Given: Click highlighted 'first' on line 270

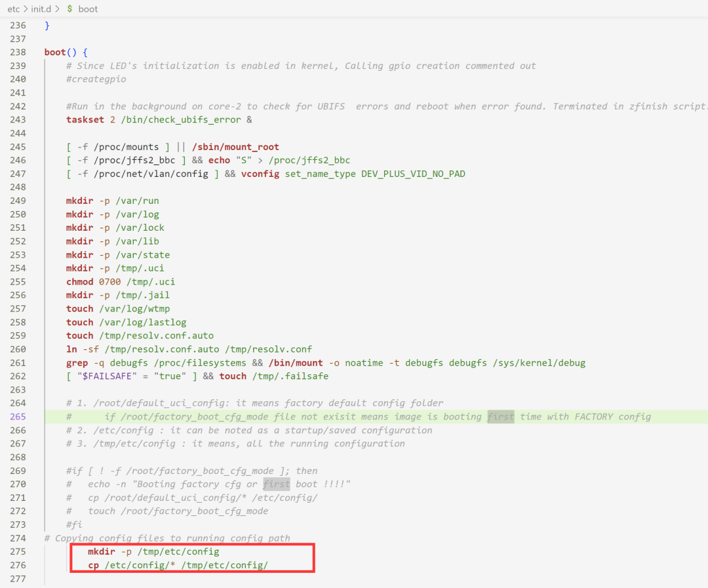Looking at the screenshot, I should (277, 484).
